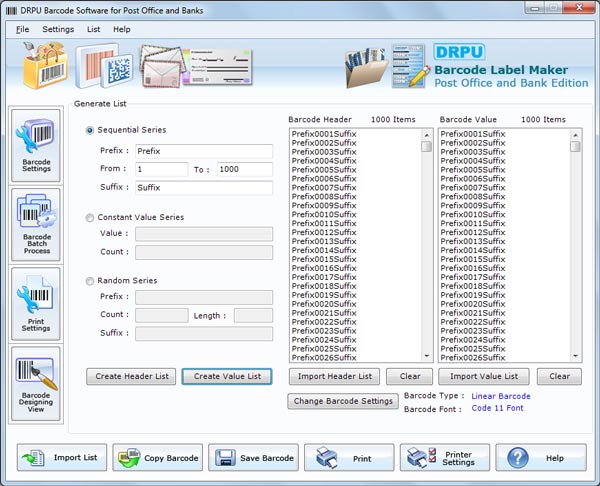
Task: Click Barcode Header list scrollbar thumb
Action: 426,147
